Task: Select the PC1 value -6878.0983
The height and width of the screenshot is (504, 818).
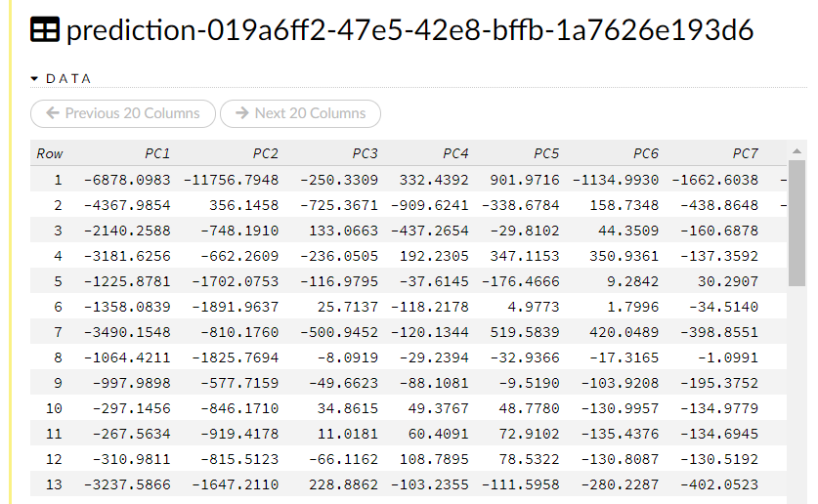Action: tap(127, 180)
